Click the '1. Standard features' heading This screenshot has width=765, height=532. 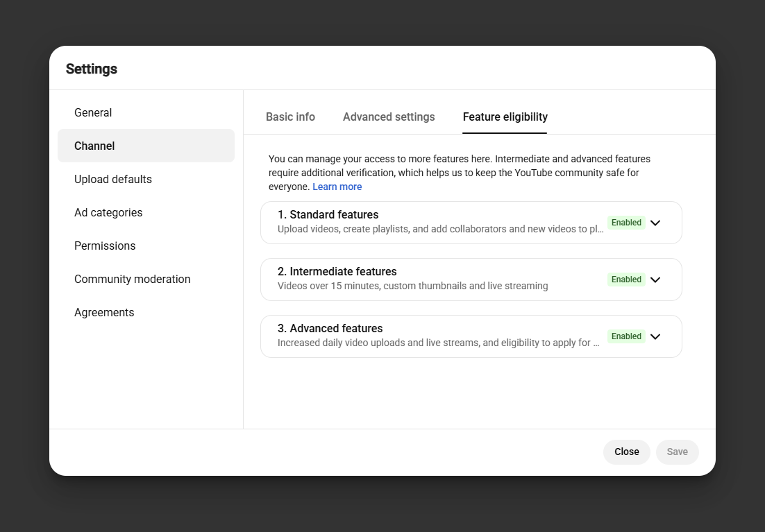point(328,214)
